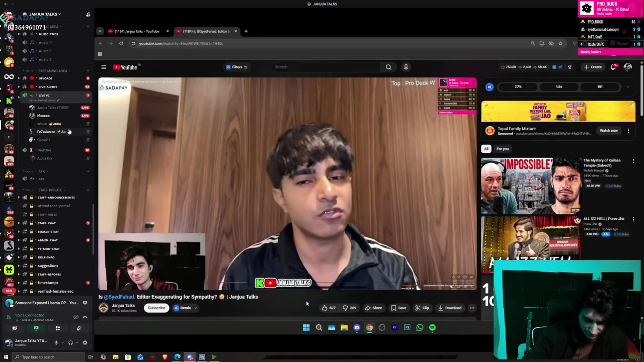Open YouTube account avatar menu

point(628,67)
